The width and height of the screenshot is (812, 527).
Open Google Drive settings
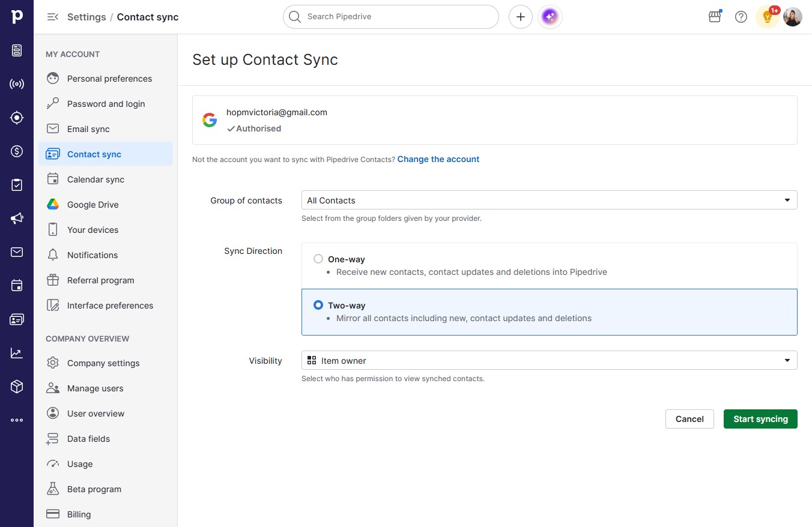pos(106,205)
